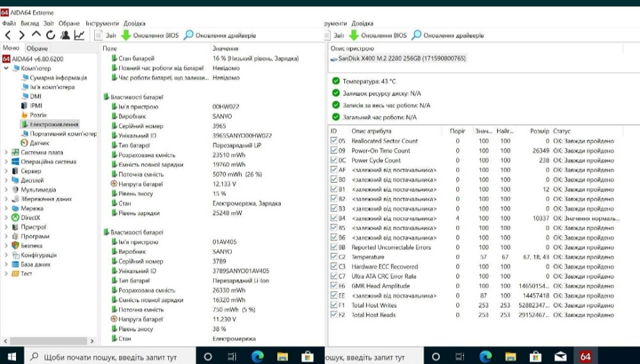Collapse the Комп'ютер tree node

point(6,68)
